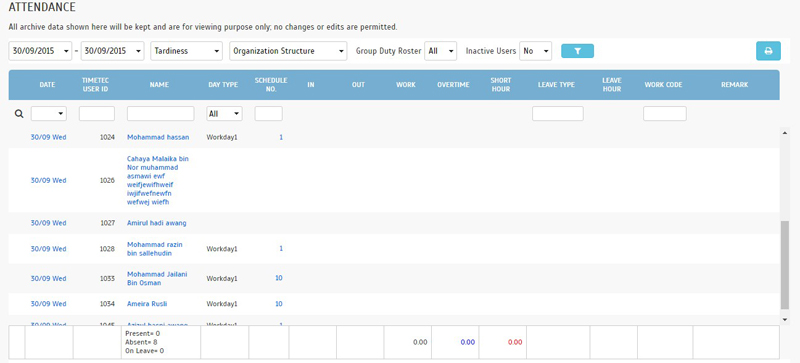Focus the Timetec User ID filter field

pos(97,114)
